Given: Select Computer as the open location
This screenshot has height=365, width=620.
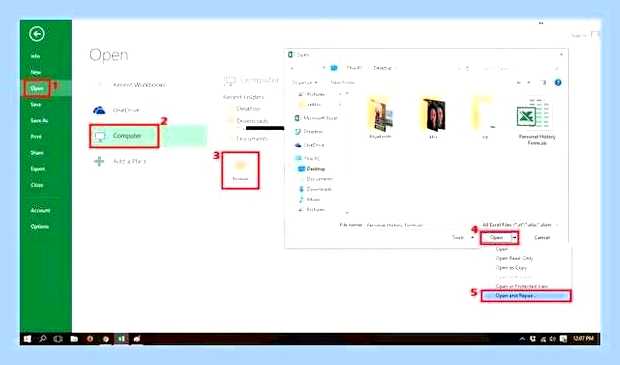Looking at the screenshot, I should (124, 136).
